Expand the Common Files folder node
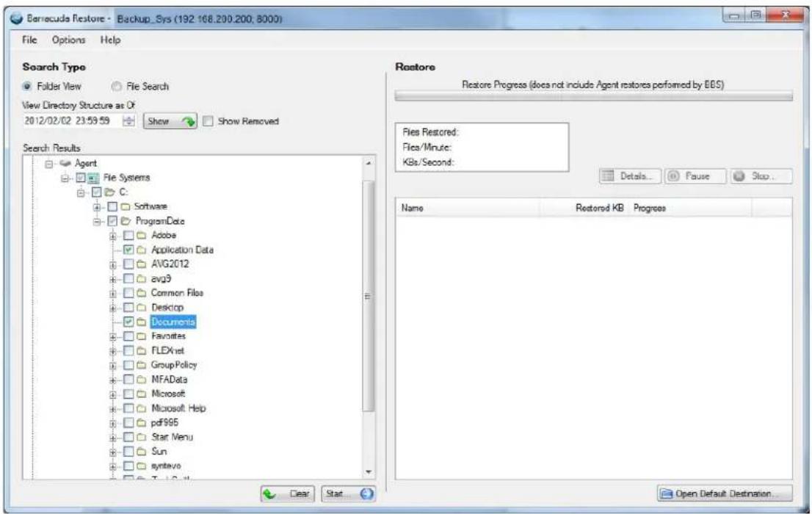This screenshot has width=812, height=514. (x=113, y=294)
